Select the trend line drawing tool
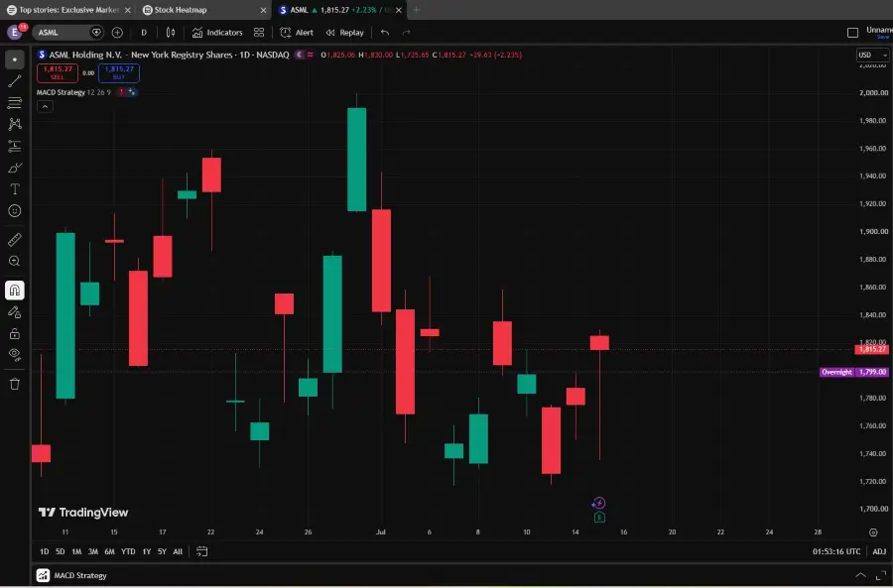The width and height of the screenshot is (893, 588). pyautogui.click(x=14, y=81)
